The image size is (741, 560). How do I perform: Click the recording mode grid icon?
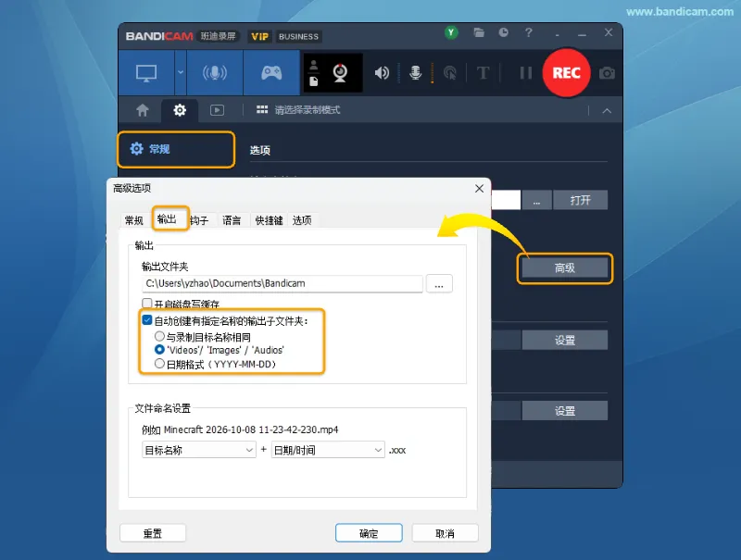[x=262, y=110]
